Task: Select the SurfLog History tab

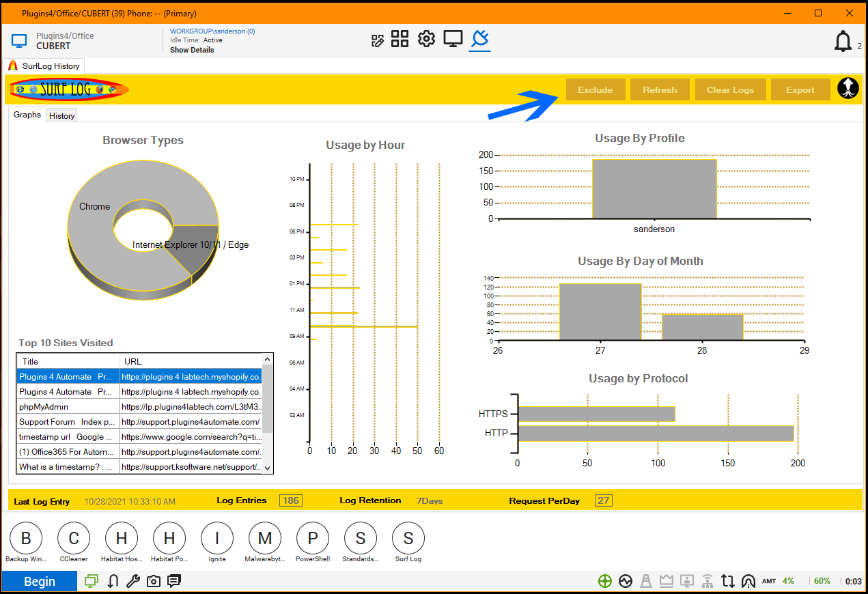Action: (45, 66)
